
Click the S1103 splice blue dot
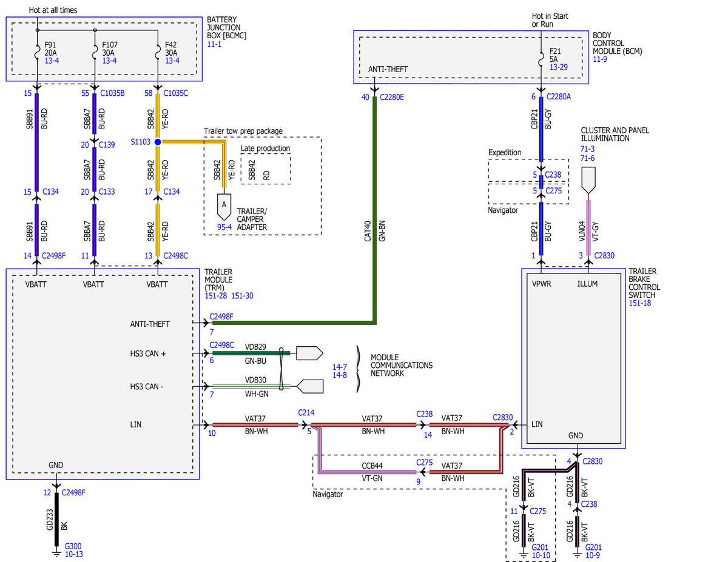(157, 142)
